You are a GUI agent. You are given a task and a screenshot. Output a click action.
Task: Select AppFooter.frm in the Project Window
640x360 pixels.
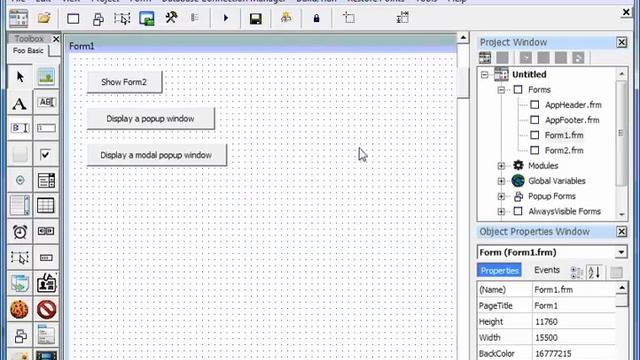tap(572, 120)
